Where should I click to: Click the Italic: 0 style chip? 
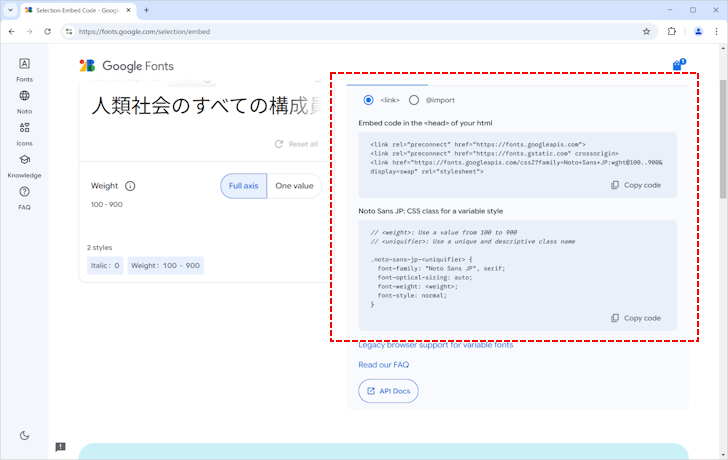(x=105, y=266)
